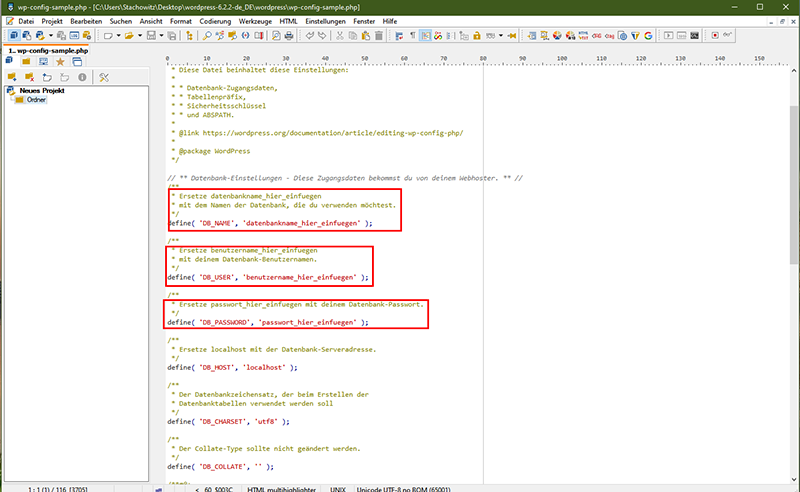Click the lock read-only icon

coord(477,36)
